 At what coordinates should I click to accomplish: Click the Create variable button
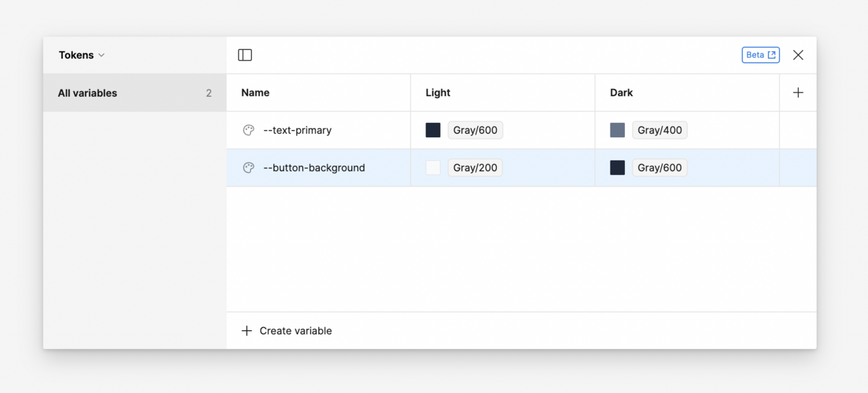click(x=295, y=331)
